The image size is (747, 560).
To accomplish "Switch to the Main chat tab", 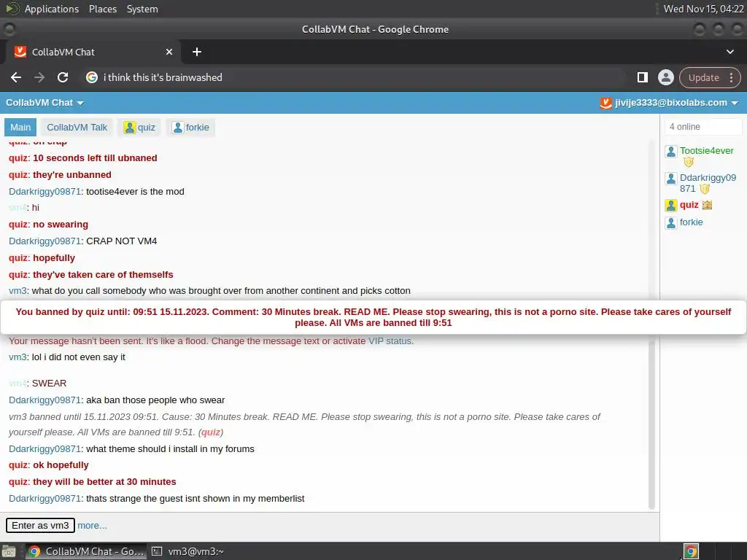I will tap(20, 128).
